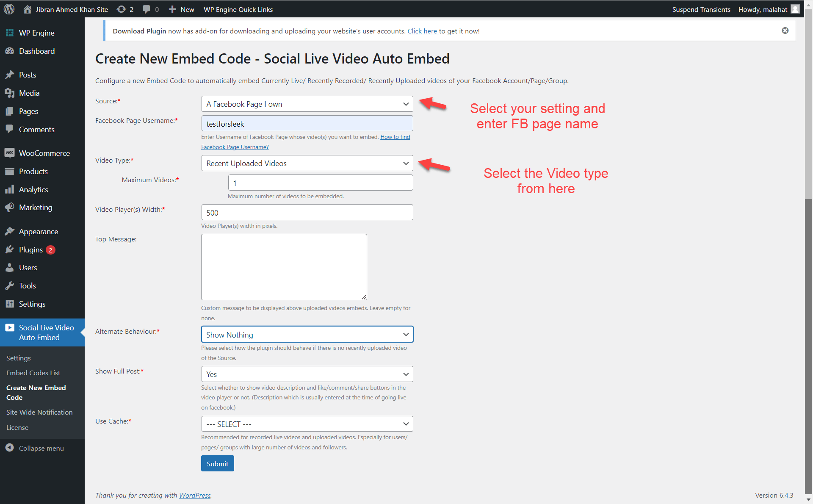Click the 'Click here' link in the notice

(x=422, y=31)
